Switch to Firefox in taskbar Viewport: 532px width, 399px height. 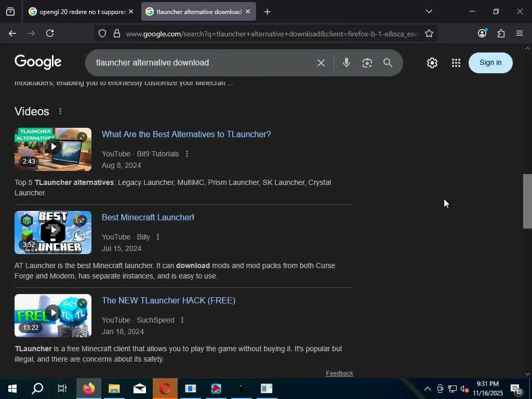coord(88,389)
